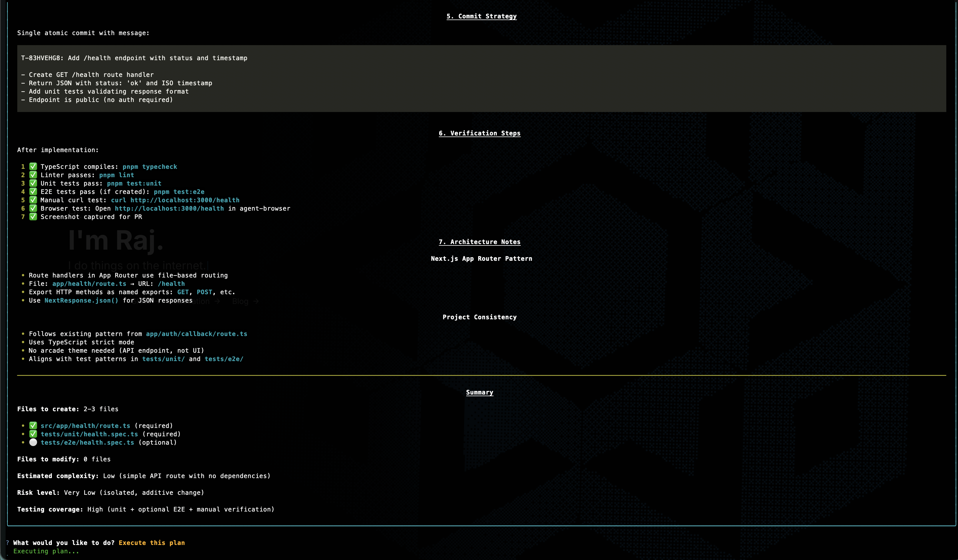958x560 pixels.
Task: Click the 5. Commit Strategy heading
Action: click(x=481, y=16)
